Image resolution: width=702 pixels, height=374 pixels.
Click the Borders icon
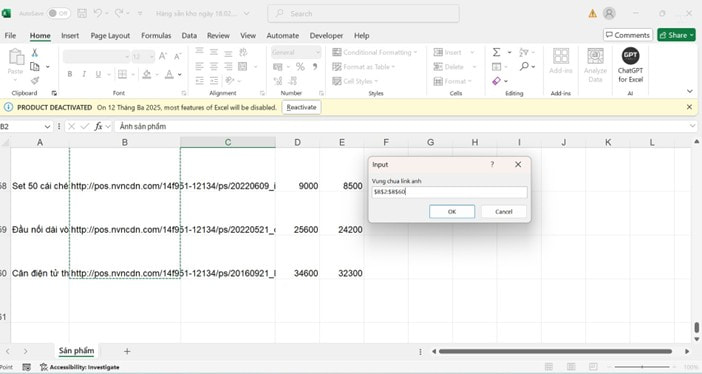pos(122,74)
